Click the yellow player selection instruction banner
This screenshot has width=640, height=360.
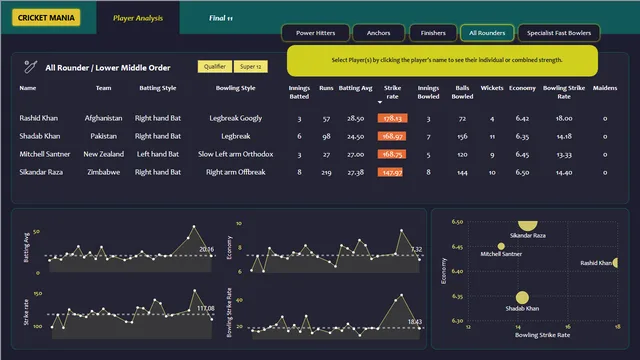click(x=442, y=60)
